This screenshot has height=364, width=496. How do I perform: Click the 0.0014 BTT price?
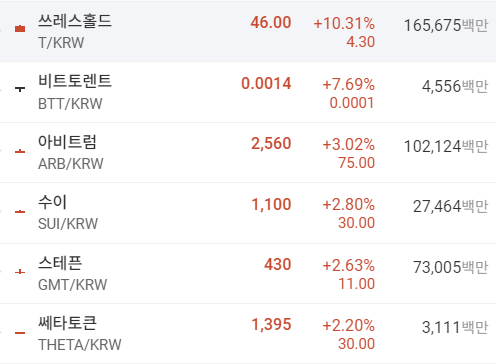point(266,83)
